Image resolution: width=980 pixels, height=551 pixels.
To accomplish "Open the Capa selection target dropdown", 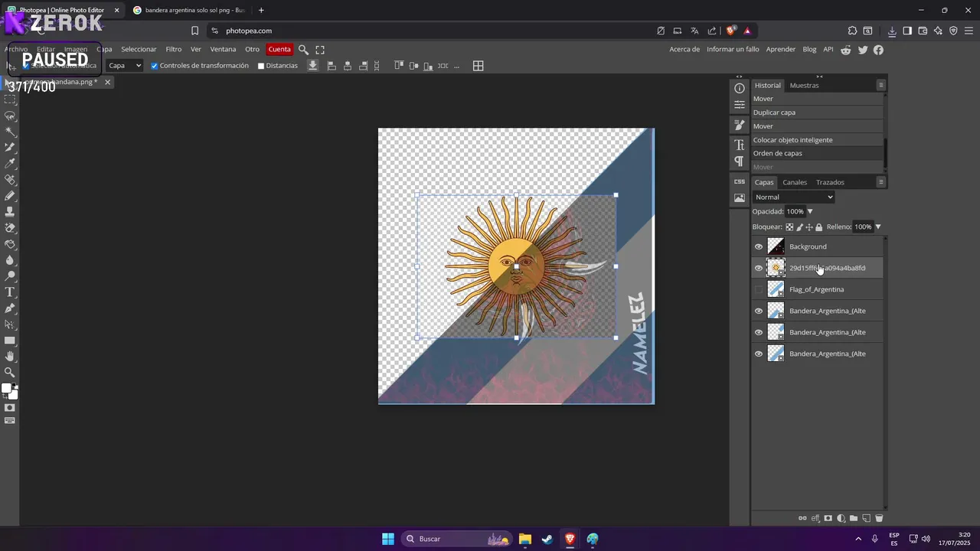I will click(125, 66).
